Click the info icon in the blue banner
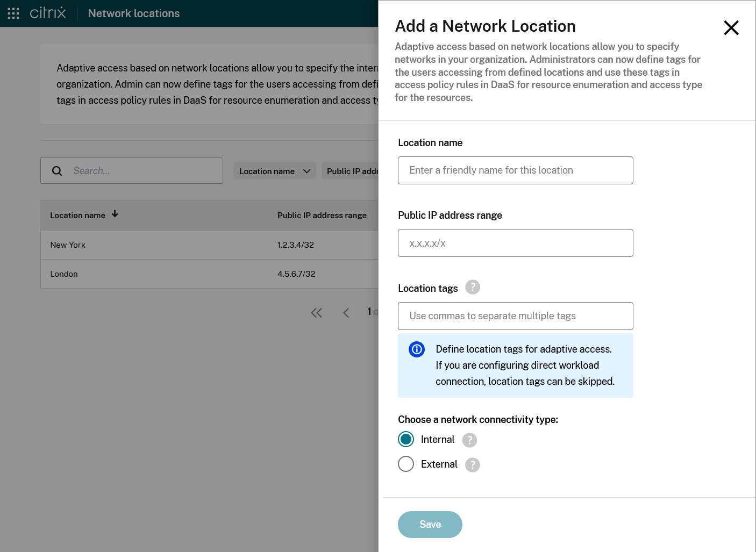This screenshot has width=756, height=552. (x=417, y=349)
